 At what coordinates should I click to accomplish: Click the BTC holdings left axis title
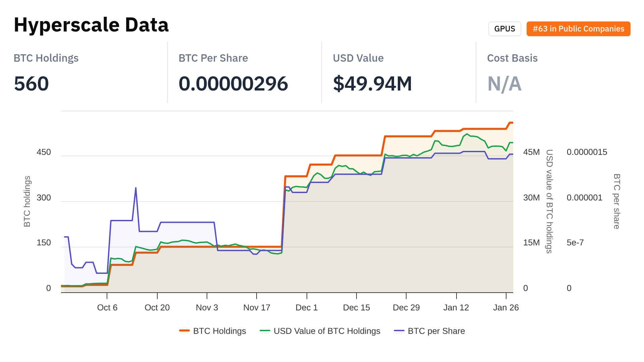coord(27,201)
